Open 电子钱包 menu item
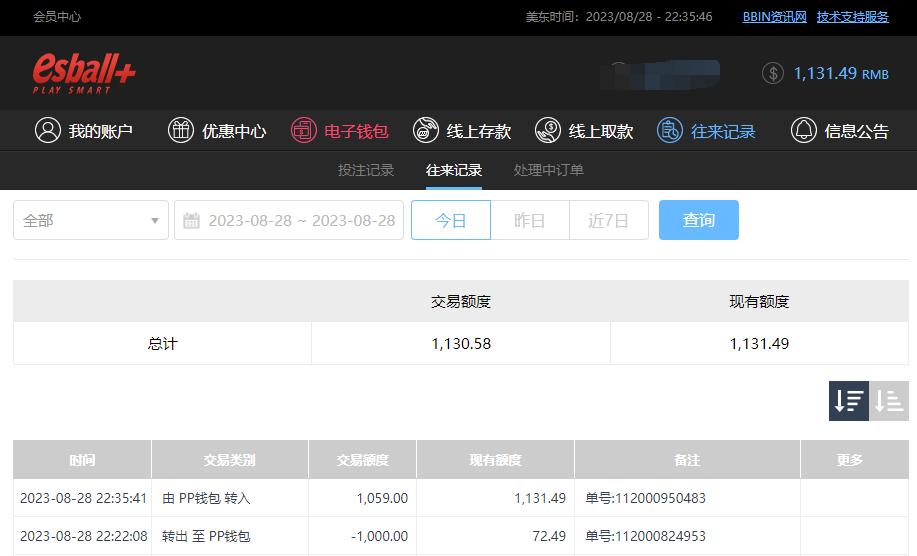The height and width of the screenshot is (556, 917). 339,130
